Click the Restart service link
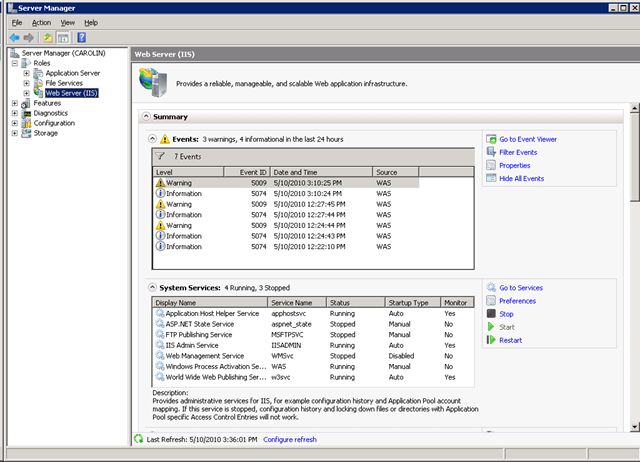 click(511, 340)
